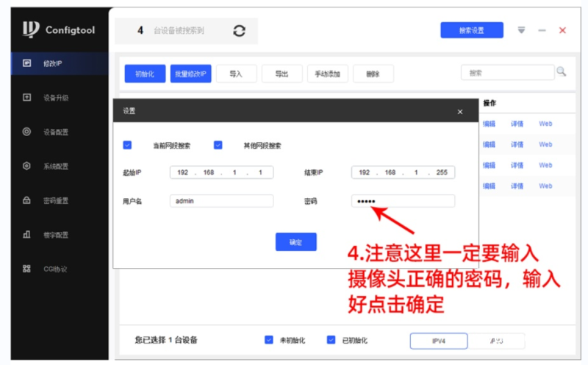The height and width of the screenshot is (365, 588).
Task: Click Web link in third device row
Action: pyautogui.click(x=545, y=165)
